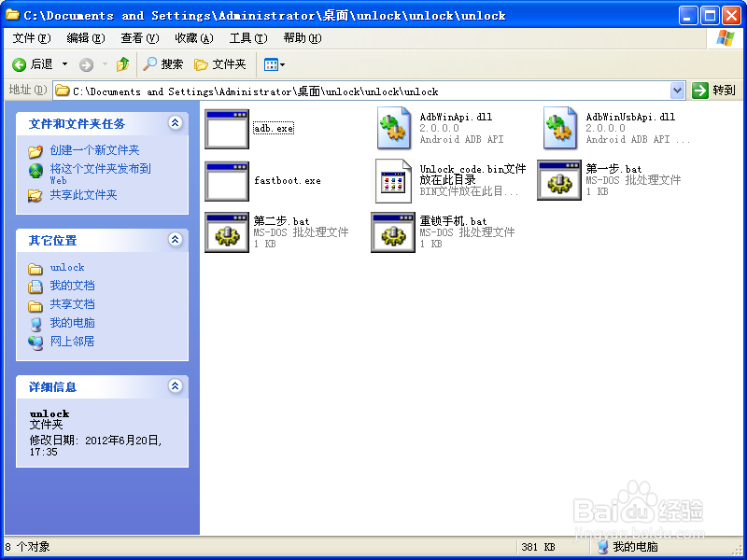Open the 收藏(A) menu
This screenshot has height=560, width=747.
(x=194, y=38)
